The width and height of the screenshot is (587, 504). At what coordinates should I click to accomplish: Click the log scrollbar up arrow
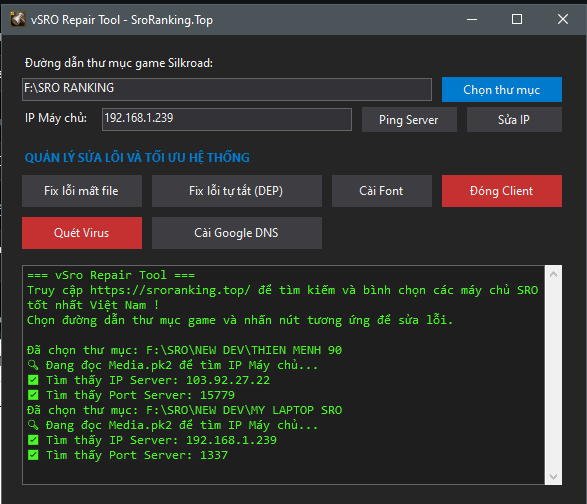(553, 274)
